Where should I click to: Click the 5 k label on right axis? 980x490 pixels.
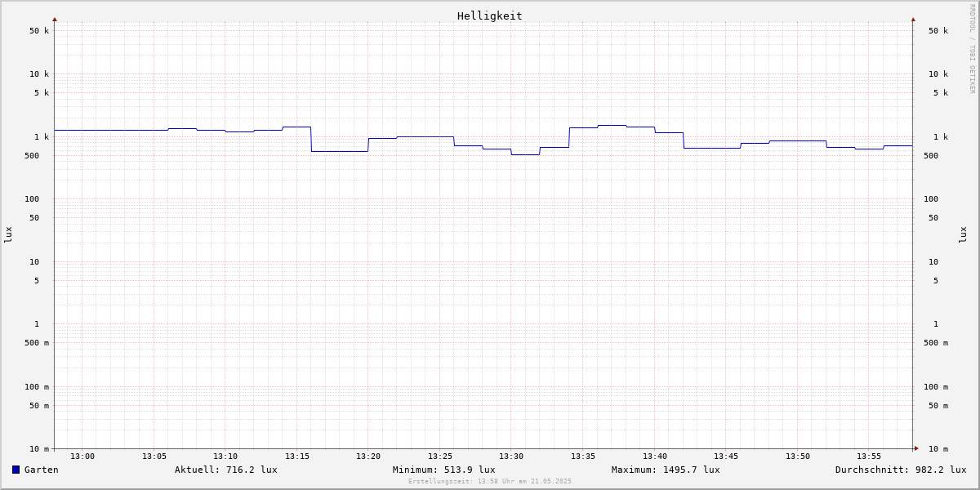[x=941, y=93]
